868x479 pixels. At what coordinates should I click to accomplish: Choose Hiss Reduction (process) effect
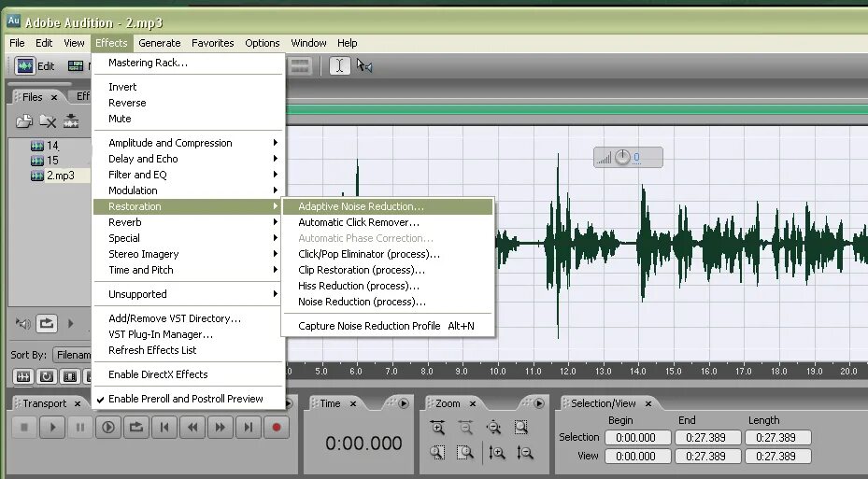388,286
